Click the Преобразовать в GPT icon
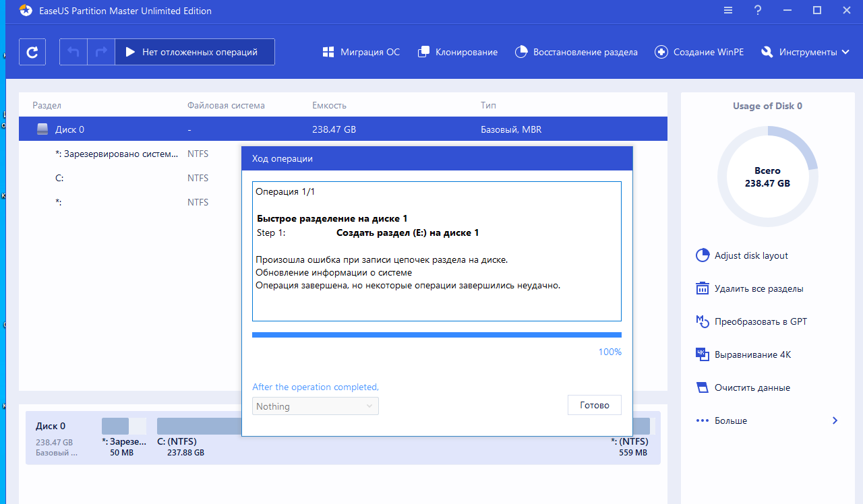Screen dimensions: 863x504 (703, 321)
